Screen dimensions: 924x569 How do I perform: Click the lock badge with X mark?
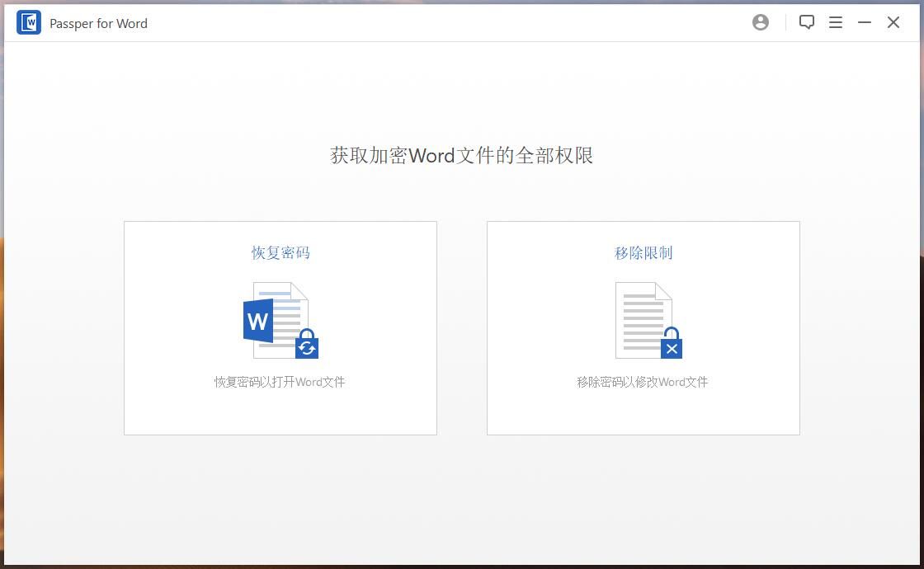[672, 346]
